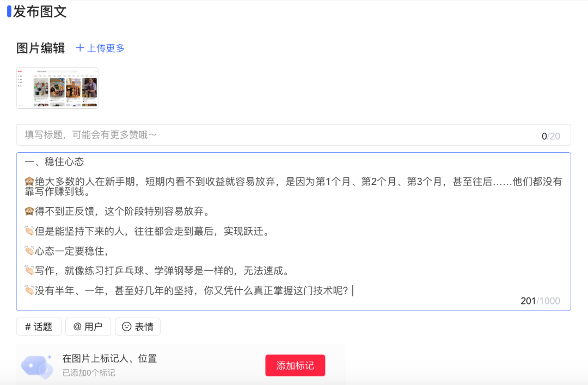Click the clapping emoji before 写作，就像练习
The height and width of the screenshot is (385, 588).
pyautogui.click(x=29, y=270)
